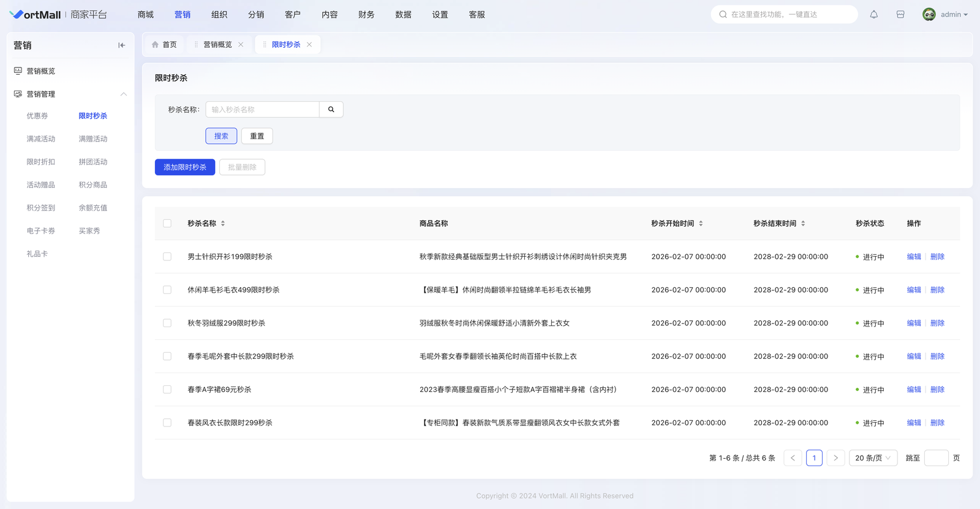Sort by 秒杀开始时间 column arrows

coord(701,224)
